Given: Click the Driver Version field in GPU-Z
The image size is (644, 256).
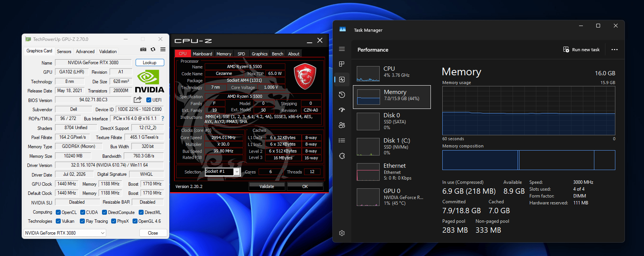Looking at the screenshot, I should (x=109, y=165).
